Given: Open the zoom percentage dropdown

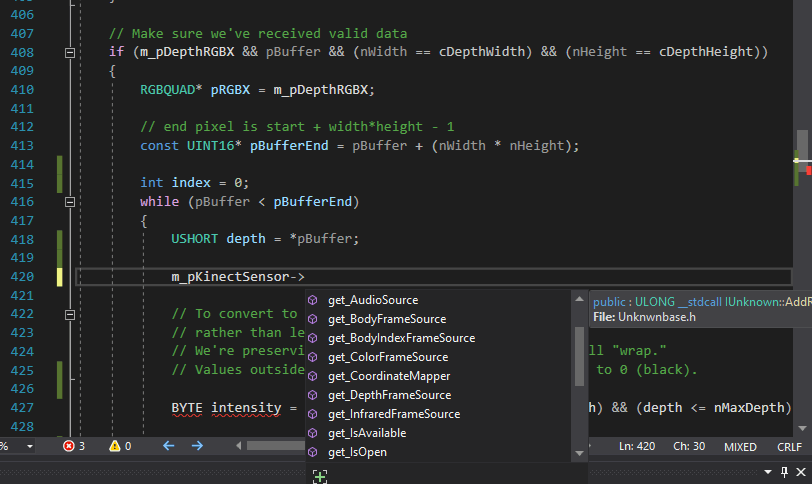Looking at the screenshot, I should coord(30,446).
